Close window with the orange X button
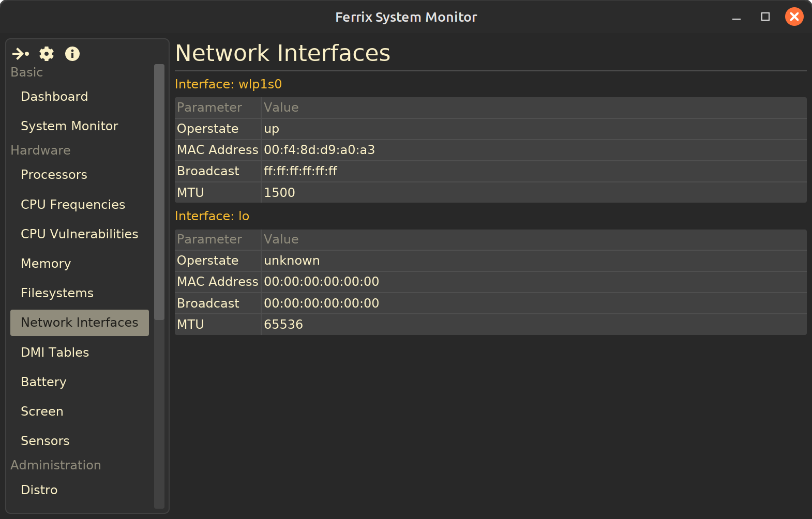 click(794, 17)
